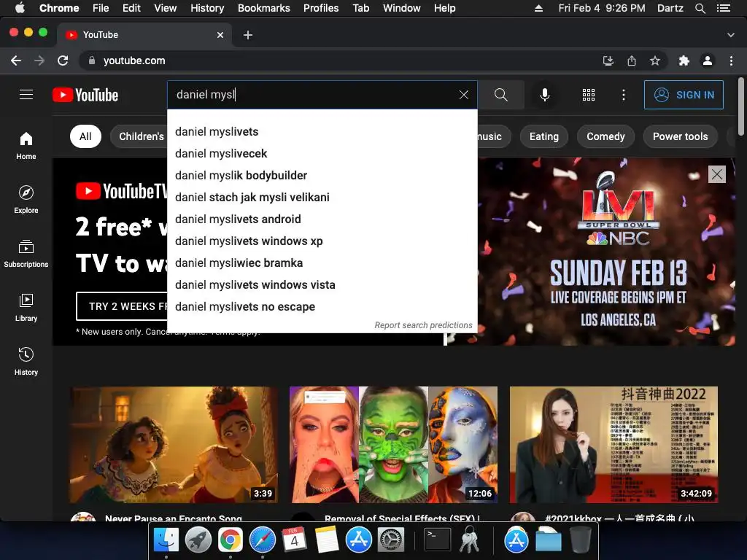Open Terminal from the Dock
The image size is (747, 560).
point(437,540)
